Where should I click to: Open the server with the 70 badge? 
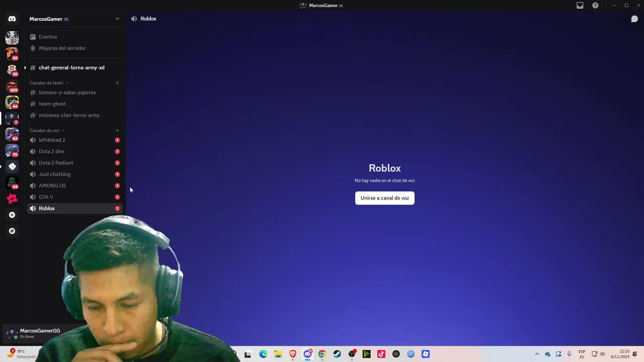pyautogui.click(x=12, y=150)
